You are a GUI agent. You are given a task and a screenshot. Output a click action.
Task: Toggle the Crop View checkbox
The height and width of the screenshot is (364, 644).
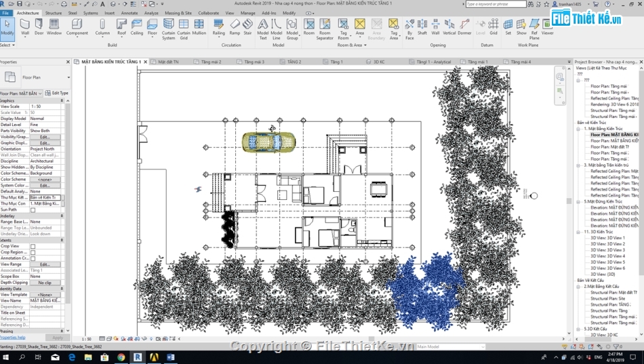(33, 247)
